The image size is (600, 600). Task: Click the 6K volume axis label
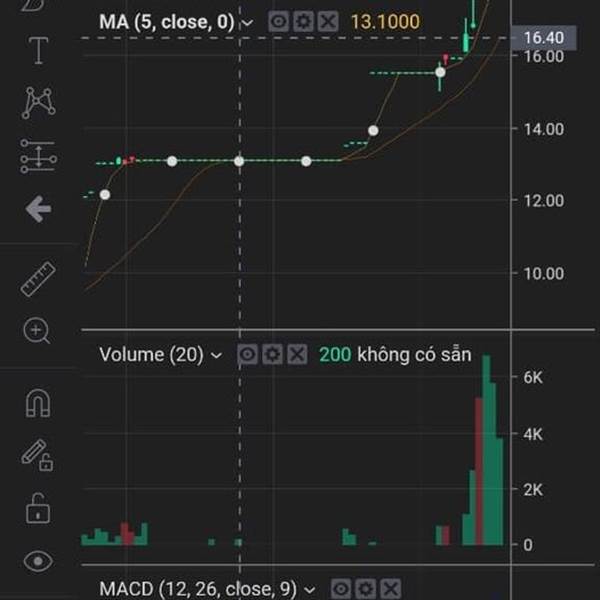pos(533,378)
